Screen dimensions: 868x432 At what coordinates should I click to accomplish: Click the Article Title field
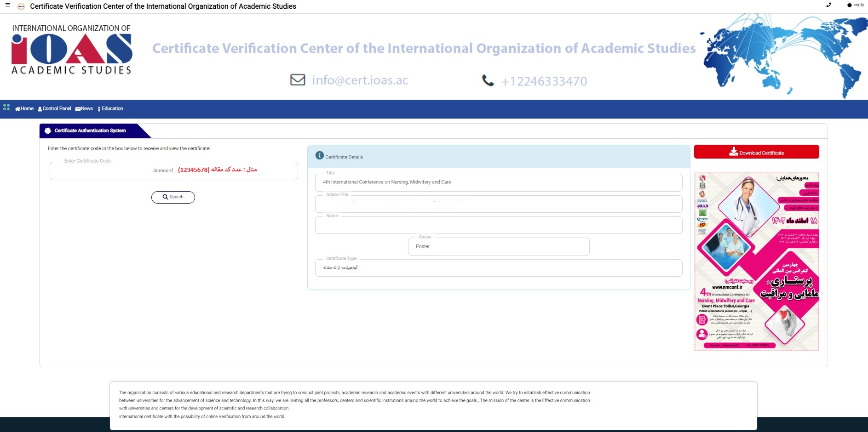[499, 204]
